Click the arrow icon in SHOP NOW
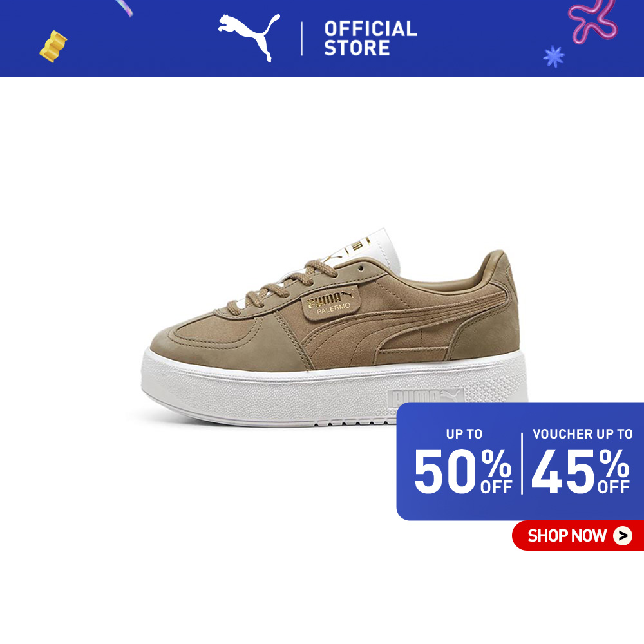 point(623,536)
